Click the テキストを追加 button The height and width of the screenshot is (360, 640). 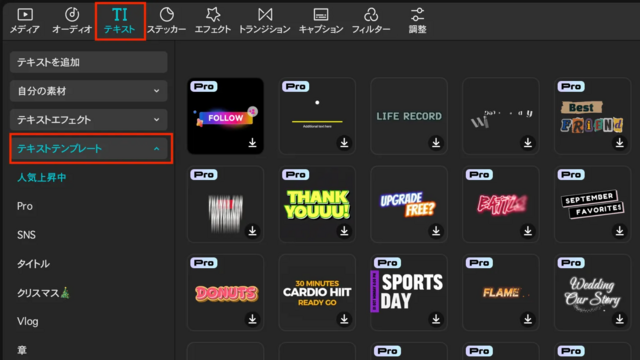(89, 62)
